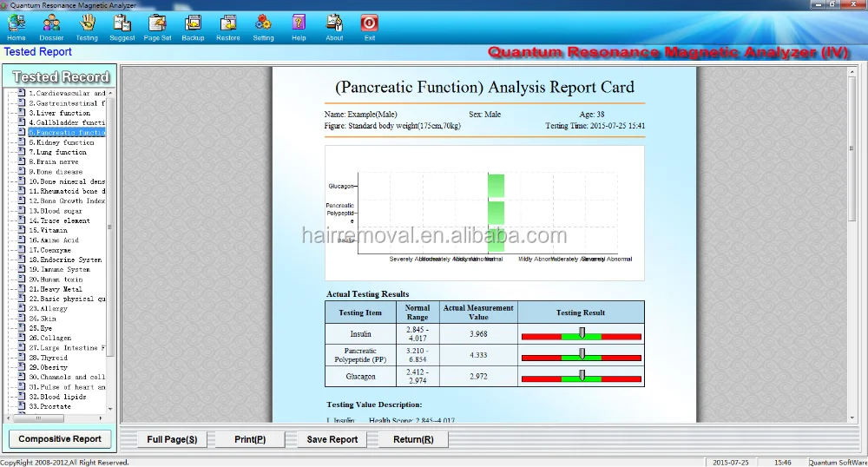Select the 15.Vitamin record
This screenshot has width=868, height=467.
tap(48, 230)
